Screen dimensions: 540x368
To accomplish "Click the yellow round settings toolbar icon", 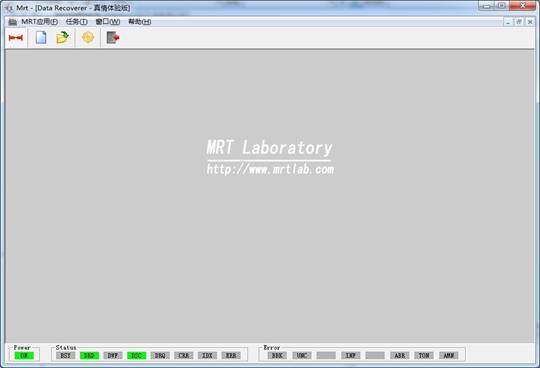I will coord(88,37).
